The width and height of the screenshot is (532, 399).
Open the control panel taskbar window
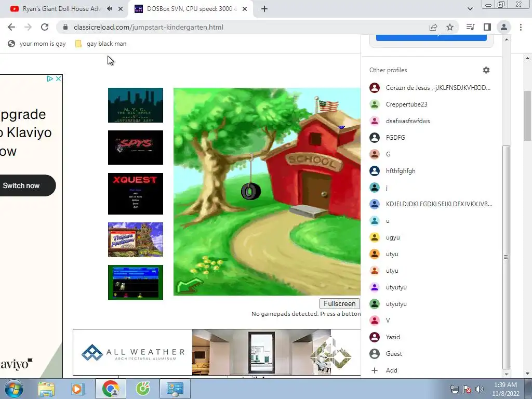175,389
